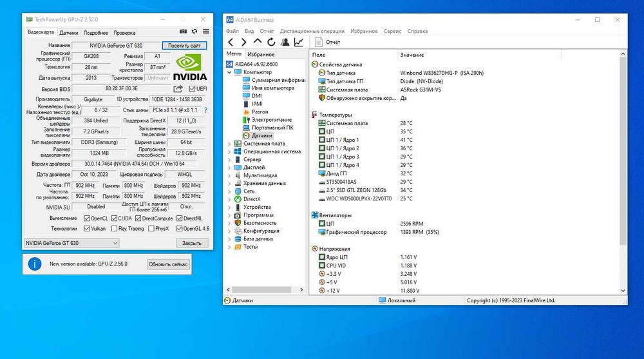Click the AIDA64 vertical scrollbar thumb
This screenshot has height=359, width=644.
point(623,151)
